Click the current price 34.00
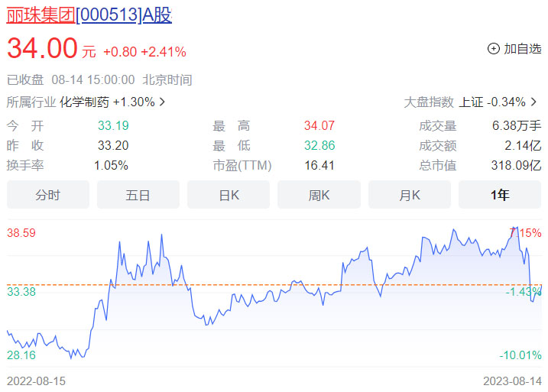 tap(42, 48)
